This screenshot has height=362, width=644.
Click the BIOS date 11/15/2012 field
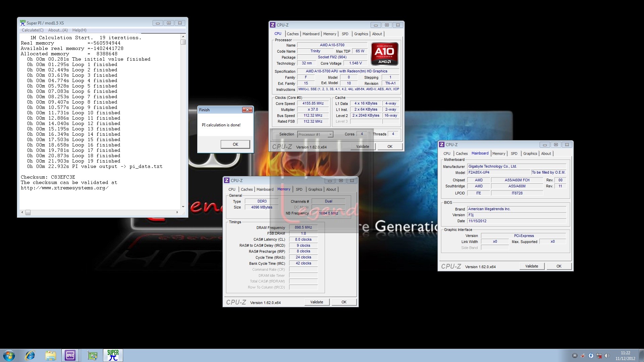(517, 221)
